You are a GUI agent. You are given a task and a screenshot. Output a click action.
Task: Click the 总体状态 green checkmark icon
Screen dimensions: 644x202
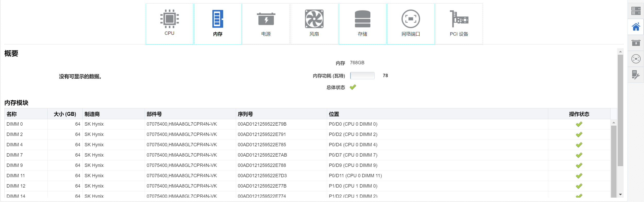point(353,87)
